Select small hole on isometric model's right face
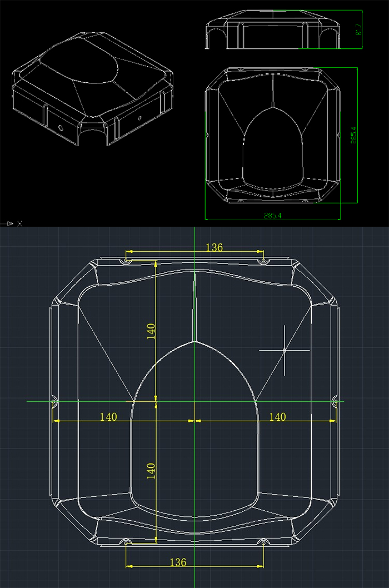This screenshot has height=588, width=389. [139, 118]
